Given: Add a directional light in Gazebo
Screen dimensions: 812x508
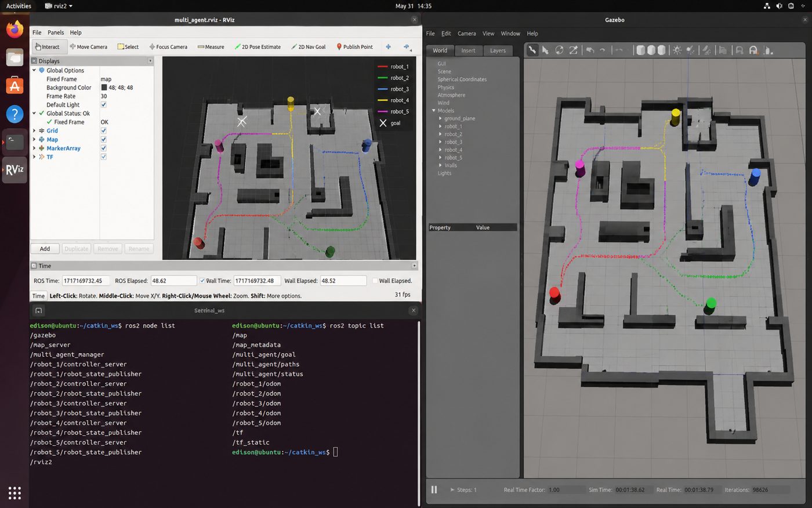Looking at the screenshot, I should (x=706, y=50).
